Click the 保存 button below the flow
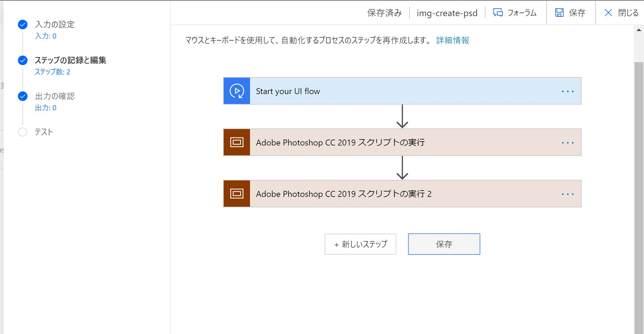Screen dimensions: 644x334 click(444, 244)
